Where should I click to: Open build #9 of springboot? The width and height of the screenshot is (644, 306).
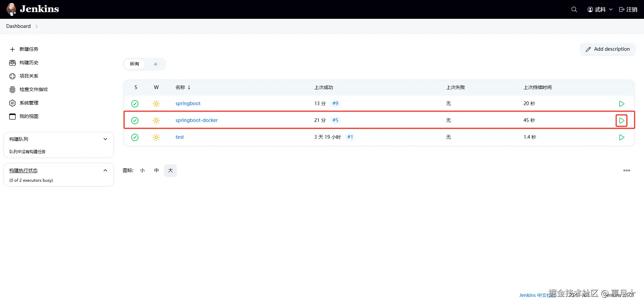point(335,103)
